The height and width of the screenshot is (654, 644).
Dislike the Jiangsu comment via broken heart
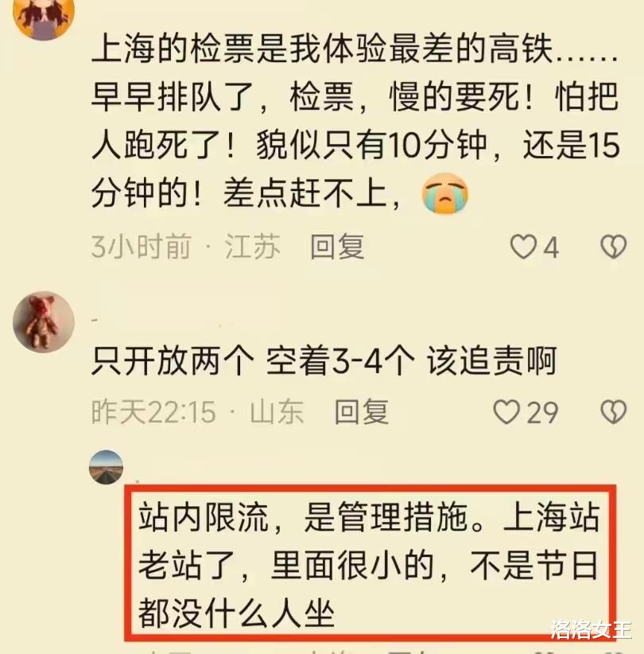click(x=613, y=247)
